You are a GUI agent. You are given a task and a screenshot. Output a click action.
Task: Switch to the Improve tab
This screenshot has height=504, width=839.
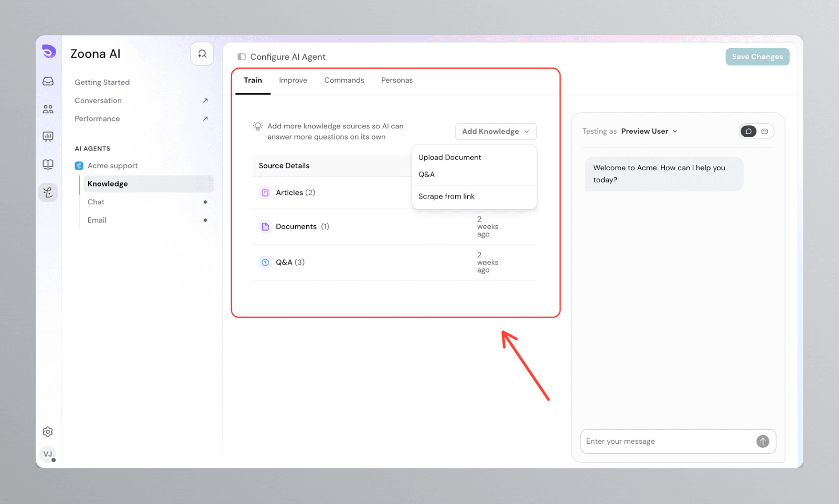pyautogui.click(x=293, y=80)
